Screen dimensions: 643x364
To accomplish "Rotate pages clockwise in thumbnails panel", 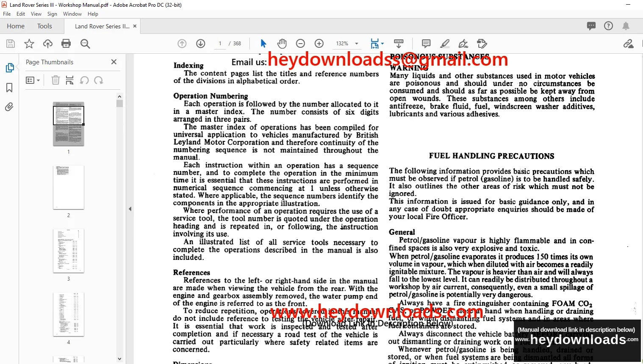I will tap(99, 80).
